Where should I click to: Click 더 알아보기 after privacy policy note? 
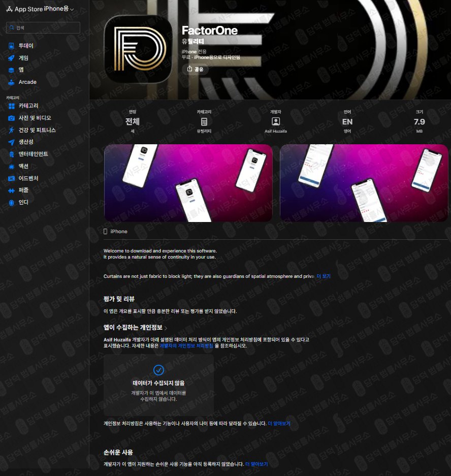point(279,424)
